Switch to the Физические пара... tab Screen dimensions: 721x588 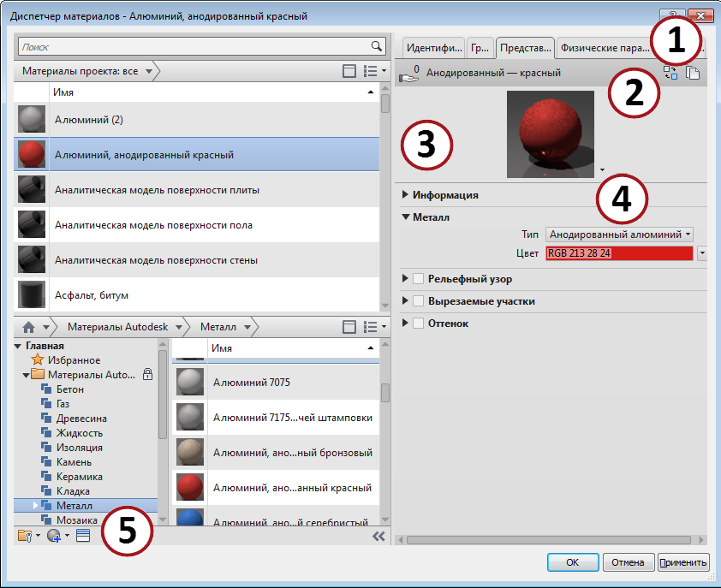(x=605, y=48)
